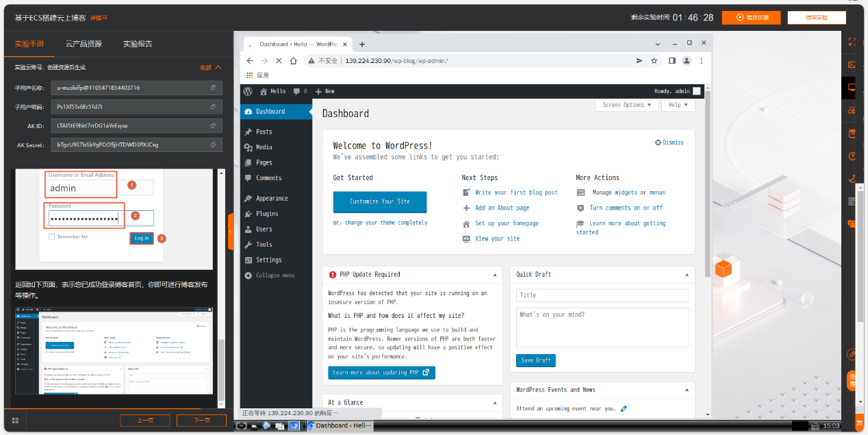Open Tools in the WordPress menu

(x=277, y=245)
